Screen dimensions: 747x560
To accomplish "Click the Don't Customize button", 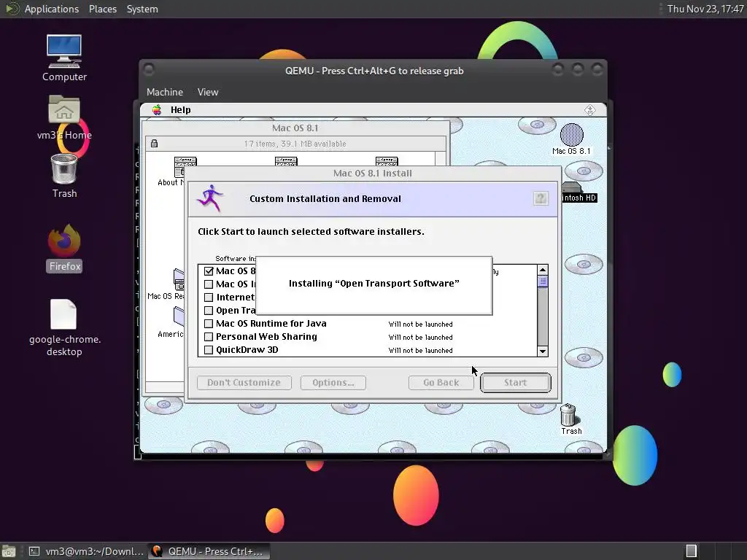I will tap(244, 382).
